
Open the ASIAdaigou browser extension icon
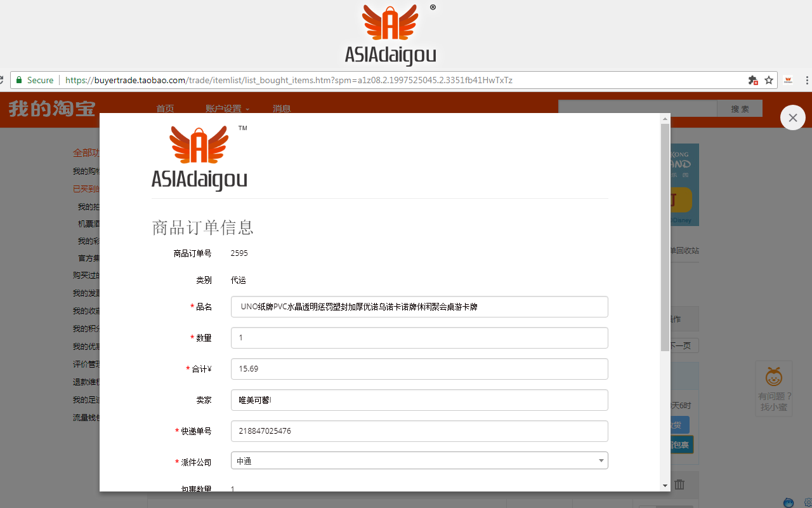[789, 80]
